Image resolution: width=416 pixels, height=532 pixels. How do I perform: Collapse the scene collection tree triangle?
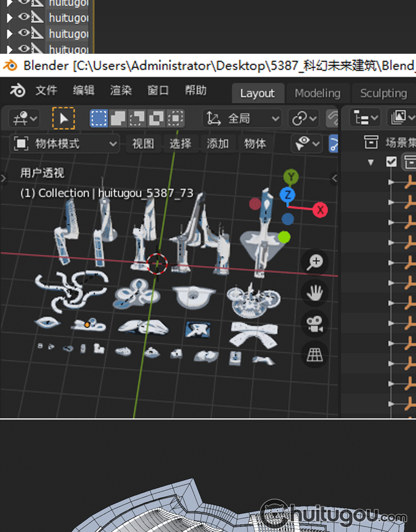371,162
